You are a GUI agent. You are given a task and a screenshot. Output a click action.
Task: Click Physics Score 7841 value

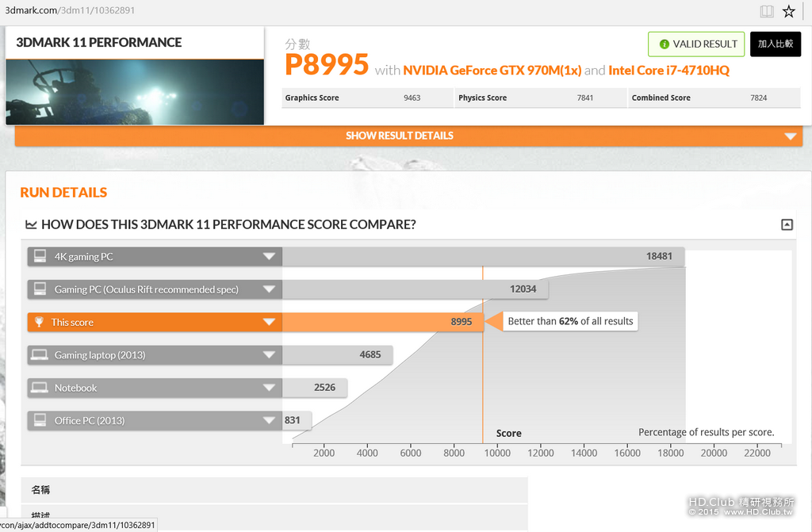pos(585,98)
